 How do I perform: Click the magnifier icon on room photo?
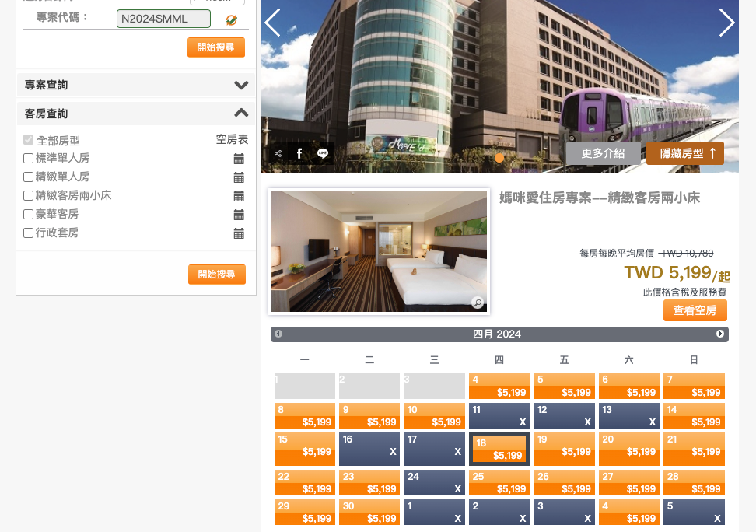[478, 303]
